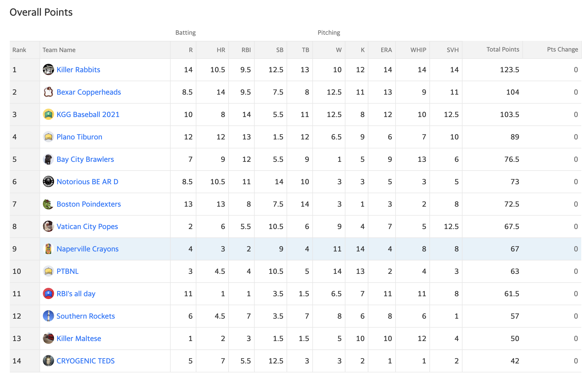Screen dimensions: 588x378
Task: Open the Plano Tiburon team link
Action: (79, 137)
